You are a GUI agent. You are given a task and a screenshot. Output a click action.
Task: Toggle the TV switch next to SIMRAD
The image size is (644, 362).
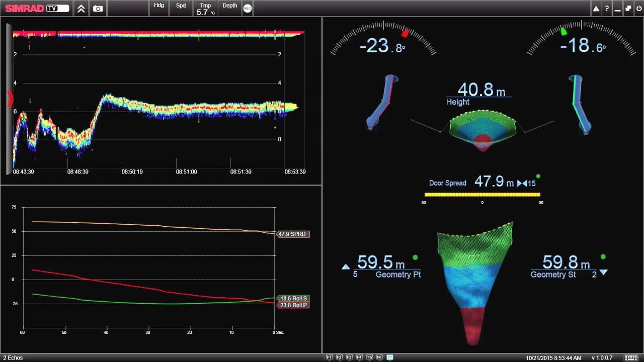point(55,8)
